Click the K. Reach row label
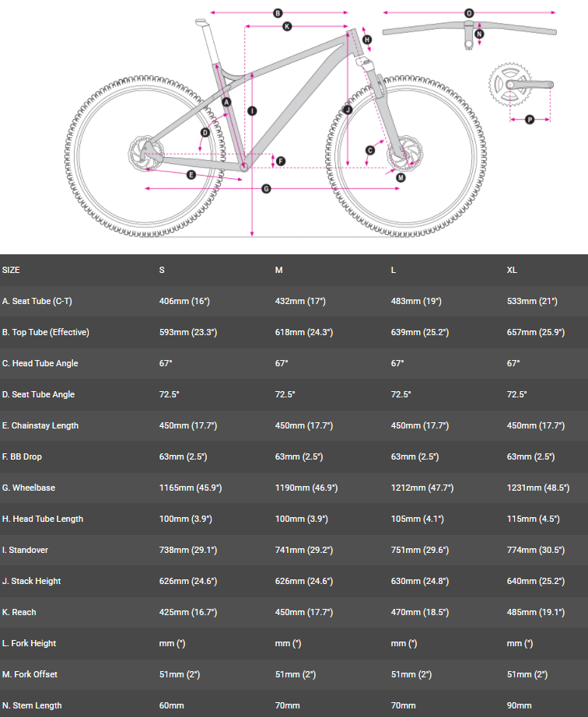Viewport: 588px width, 717px height. click(19, 612)
